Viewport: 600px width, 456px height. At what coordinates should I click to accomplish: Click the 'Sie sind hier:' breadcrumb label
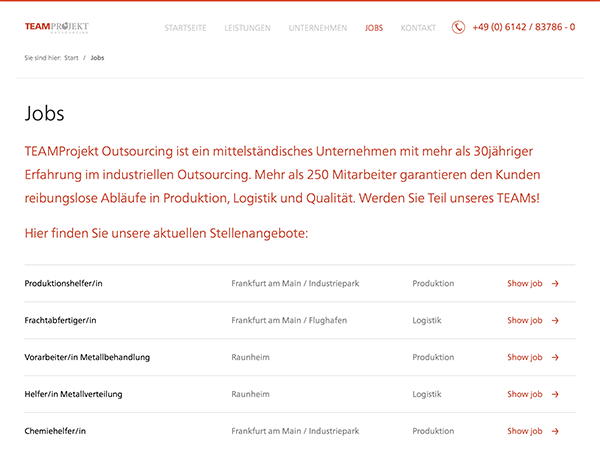point(43,58)
